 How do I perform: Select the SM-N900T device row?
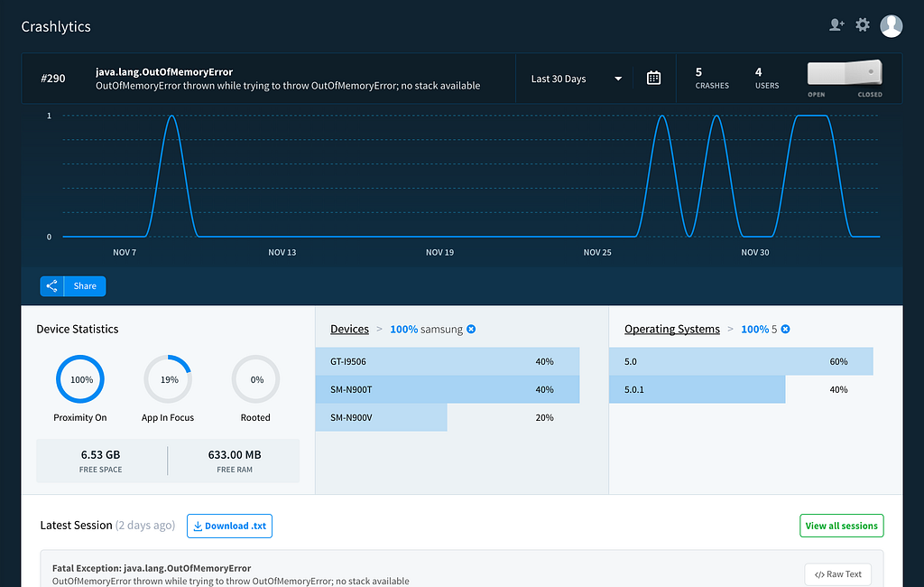coord(448,389)
